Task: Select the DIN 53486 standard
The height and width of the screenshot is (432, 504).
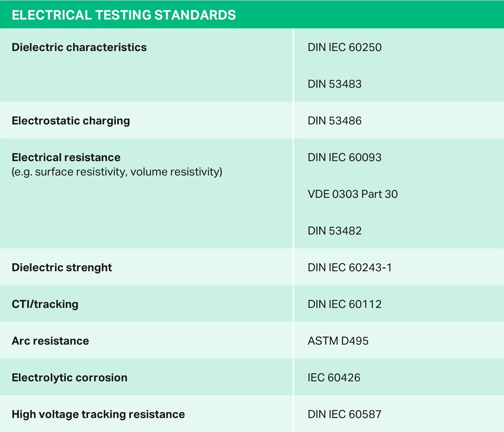Action: coord(334,121)
